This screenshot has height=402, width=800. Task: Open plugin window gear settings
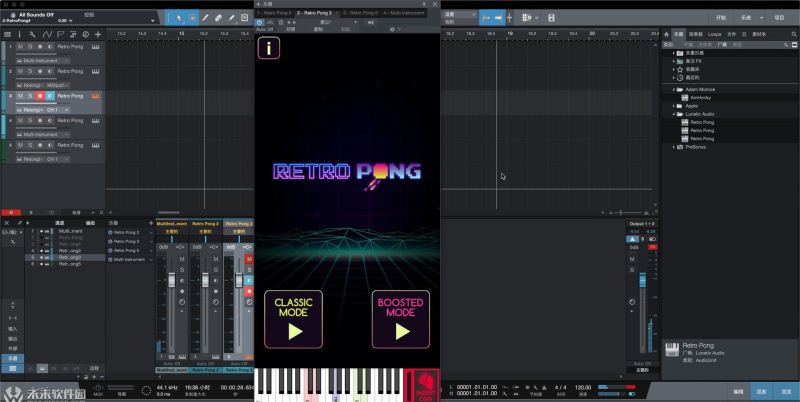(x=392, y=30)
